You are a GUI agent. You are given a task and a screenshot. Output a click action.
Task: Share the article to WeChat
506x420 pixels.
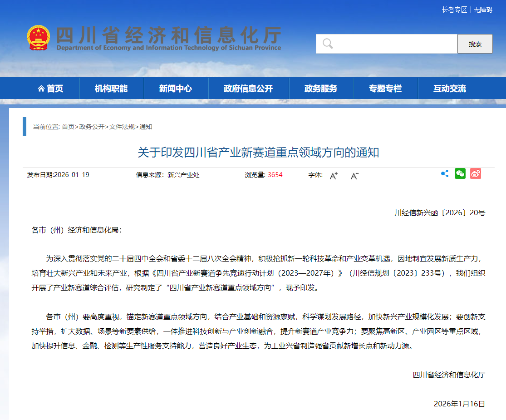coord(460,173)
